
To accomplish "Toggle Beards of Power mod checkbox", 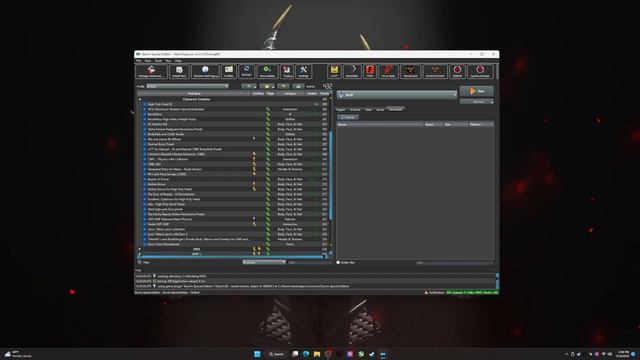I will click(x=144, y=179).
